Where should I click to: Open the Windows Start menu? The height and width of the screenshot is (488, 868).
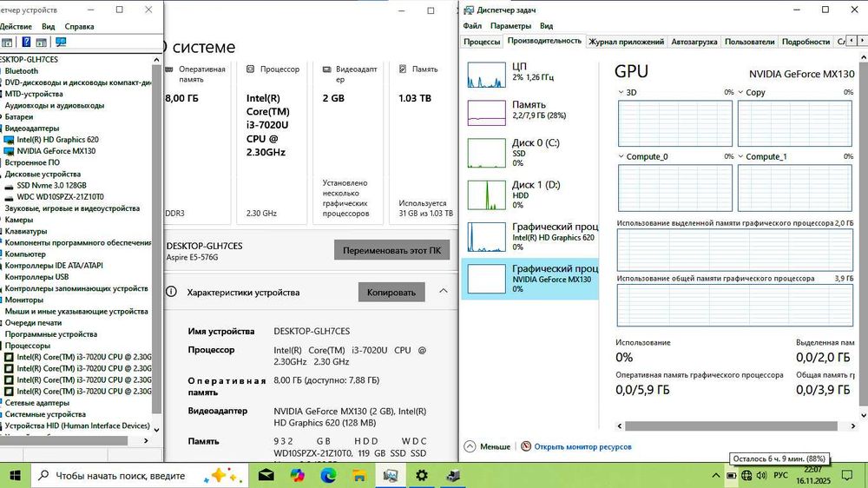pos(16,475)
